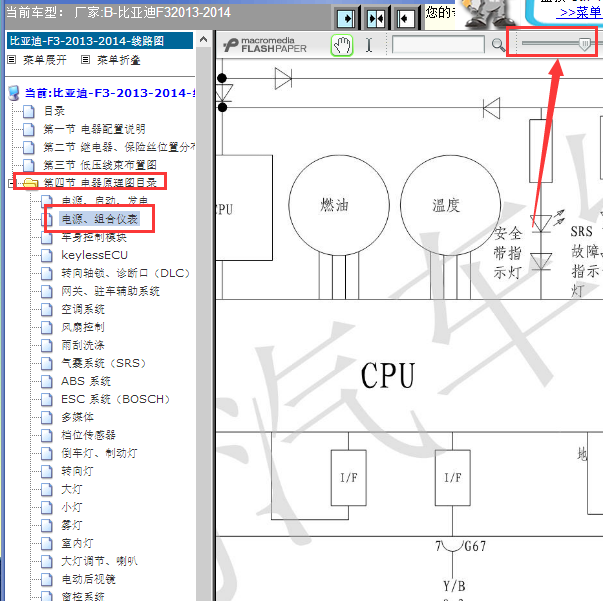Click the FlashPaper search text field
Viewport: 603px width, 601px height.
pos(438,45)
